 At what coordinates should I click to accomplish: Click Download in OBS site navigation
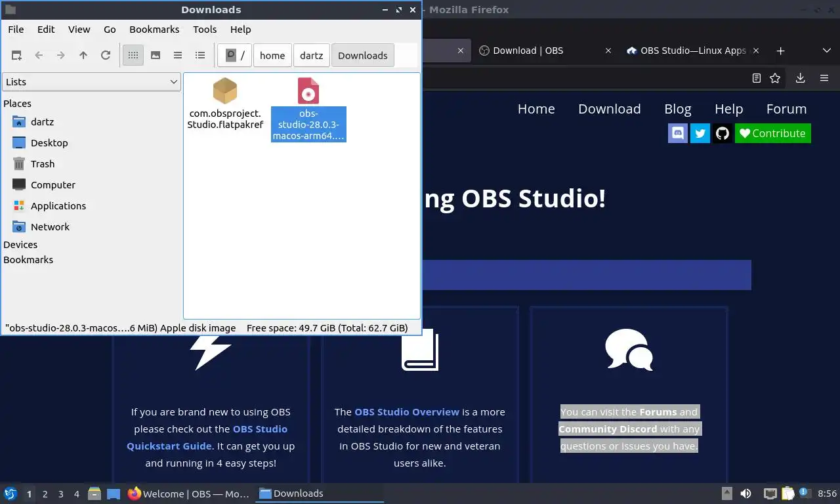[x=609, y=109]
